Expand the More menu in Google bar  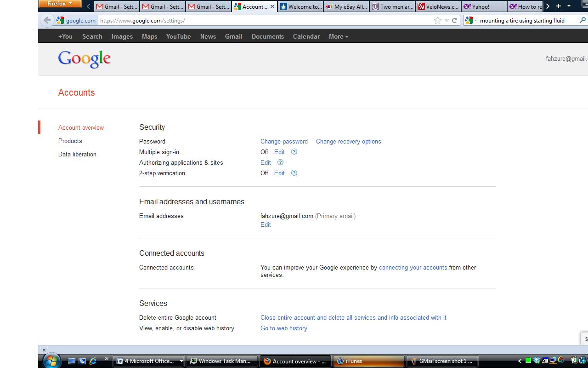(339, 36)
